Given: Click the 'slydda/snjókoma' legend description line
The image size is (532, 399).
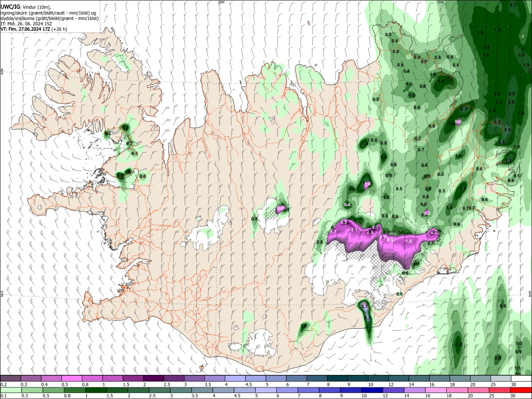Looking at the screenshot, I should (49, 18).
